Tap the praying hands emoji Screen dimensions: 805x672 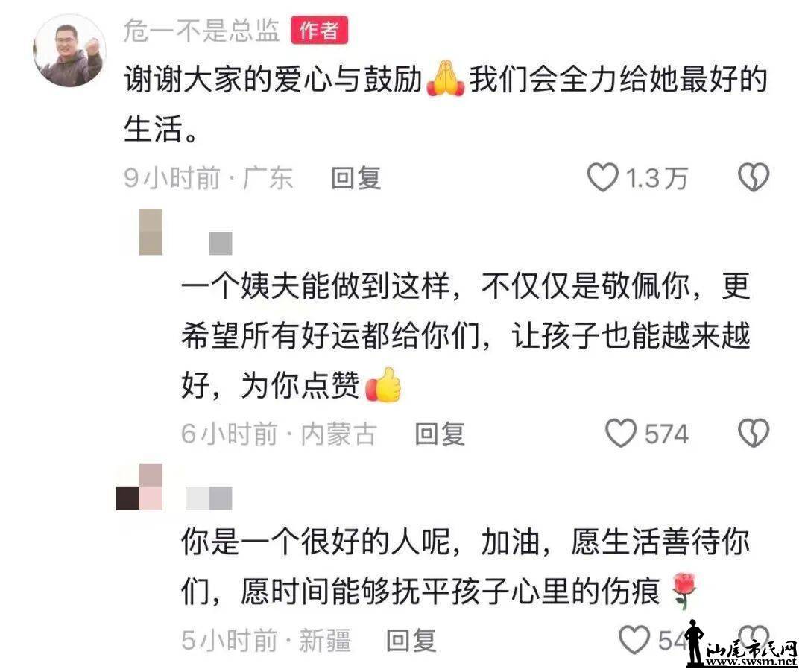point(445,80)
